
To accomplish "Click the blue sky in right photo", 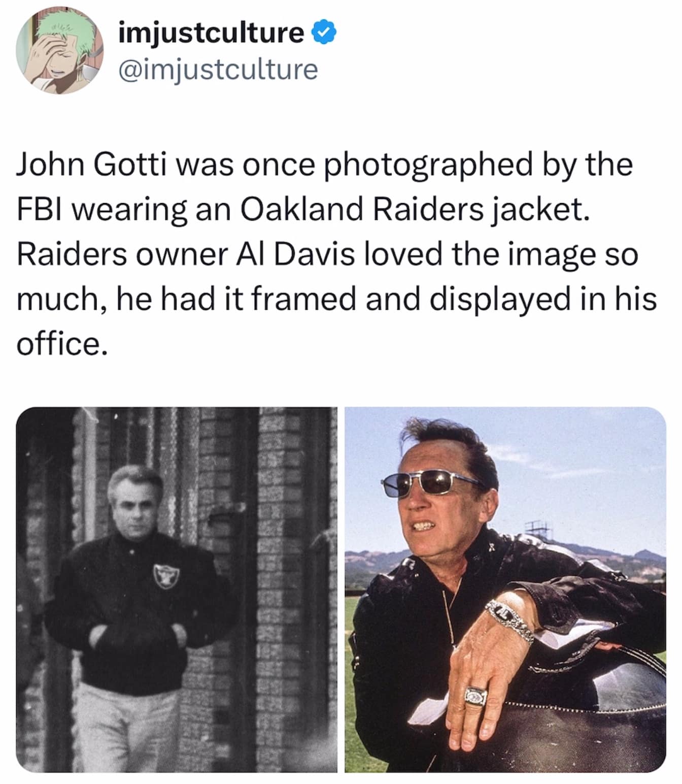I will pyautogui.click(x=584, y=467).
